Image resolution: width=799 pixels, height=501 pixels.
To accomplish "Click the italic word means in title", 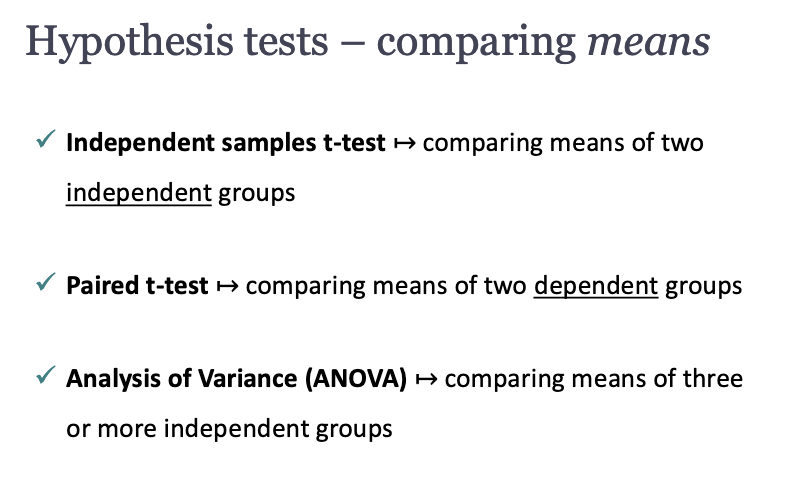I will pyautogui.click(x=649, y=43).
